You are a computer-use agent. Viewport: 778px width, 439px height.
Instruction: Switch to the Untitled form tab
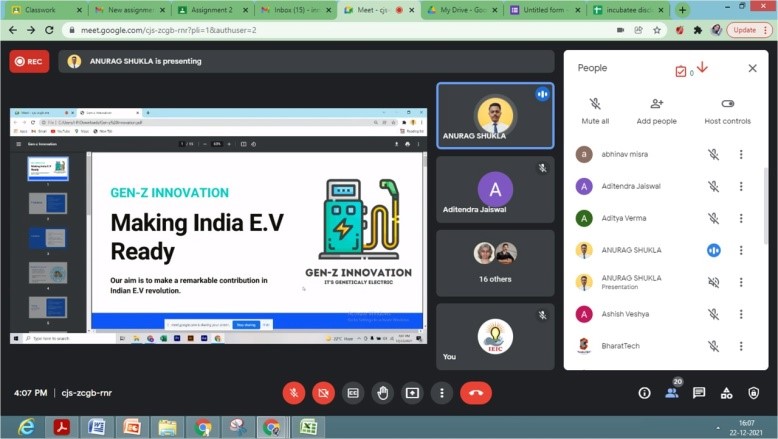tap(544, 9)
